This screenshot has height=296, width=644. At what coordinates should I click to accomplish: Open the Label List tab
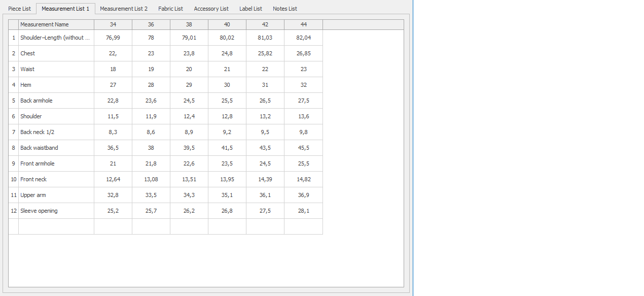[251, 9]
